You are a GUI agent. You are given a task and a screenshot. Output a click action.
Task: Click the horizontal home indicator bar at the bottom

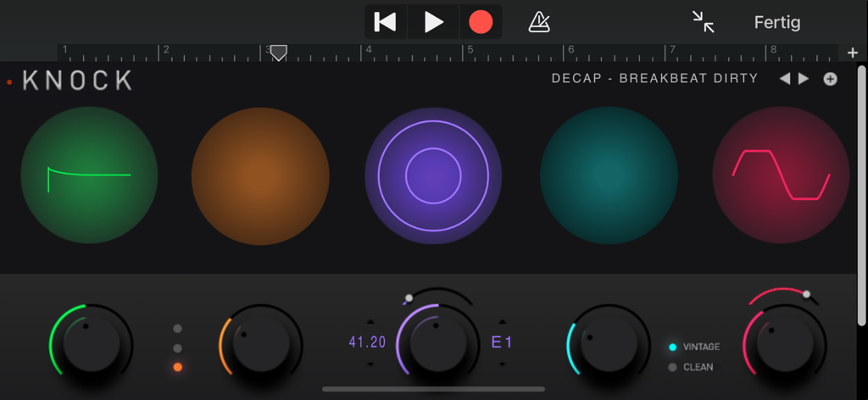pos(433,389)
